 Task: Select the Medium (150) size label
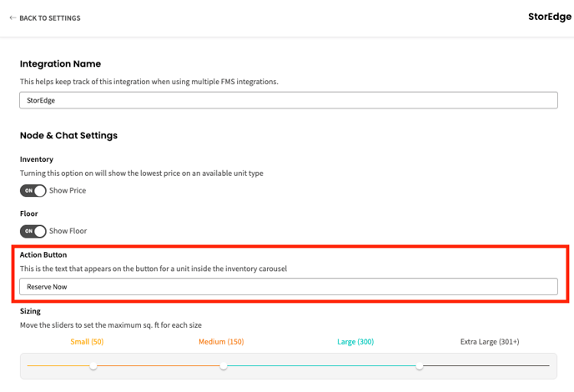point(221,342)
